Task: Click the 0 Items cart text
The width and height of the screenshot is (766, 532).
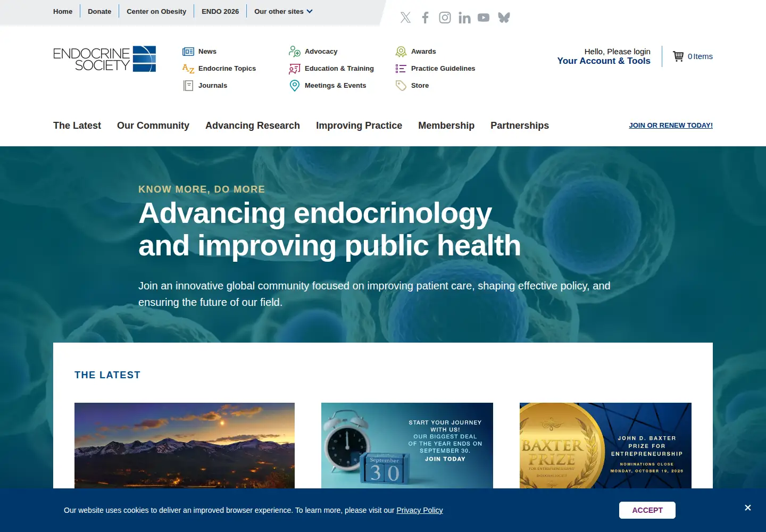Action: (x=700, y=56)
